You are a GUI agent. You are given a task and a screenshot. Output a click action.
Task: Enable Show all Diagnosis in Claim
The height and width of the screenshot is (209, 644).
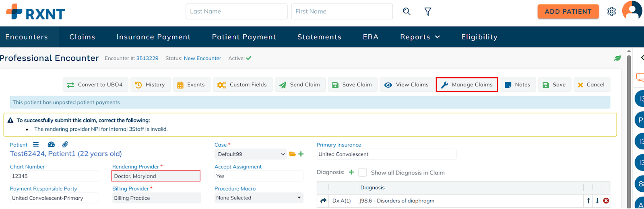click(363, 172)
